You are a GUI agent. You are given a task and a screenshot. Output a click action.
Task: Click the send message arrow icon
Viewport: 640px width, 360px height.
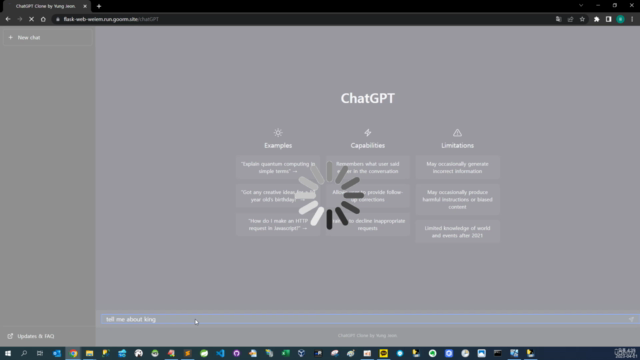point(631,319)
